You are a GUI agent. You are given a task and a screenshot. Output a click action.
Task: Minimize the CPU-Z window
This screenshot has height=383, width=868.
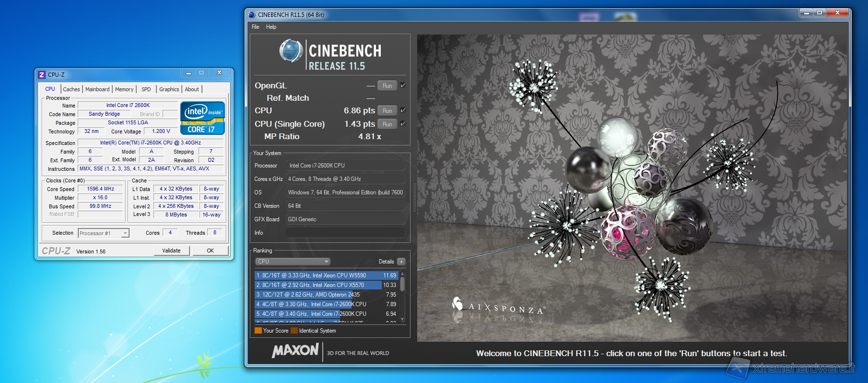pos(188,73)
